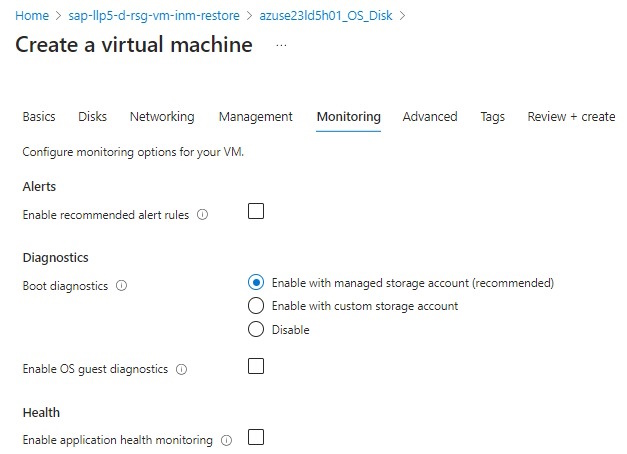Switch to the Basics tab
The height and width of the screenshot is (454, 627).
pyautogui.click(x=39, y=117)
